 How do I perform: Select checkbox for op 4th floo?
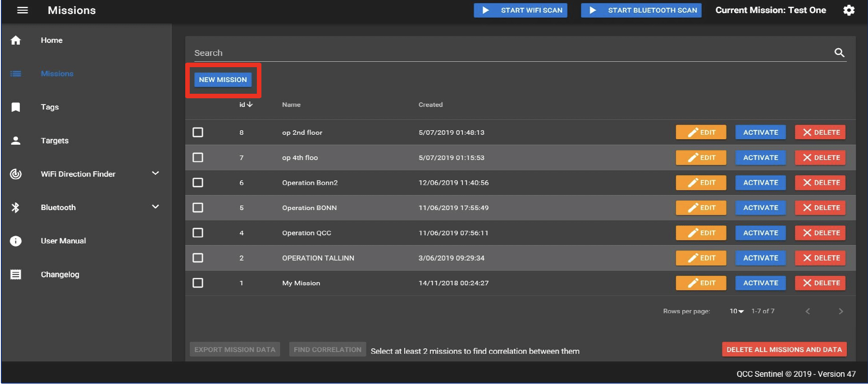pos(198,157)
